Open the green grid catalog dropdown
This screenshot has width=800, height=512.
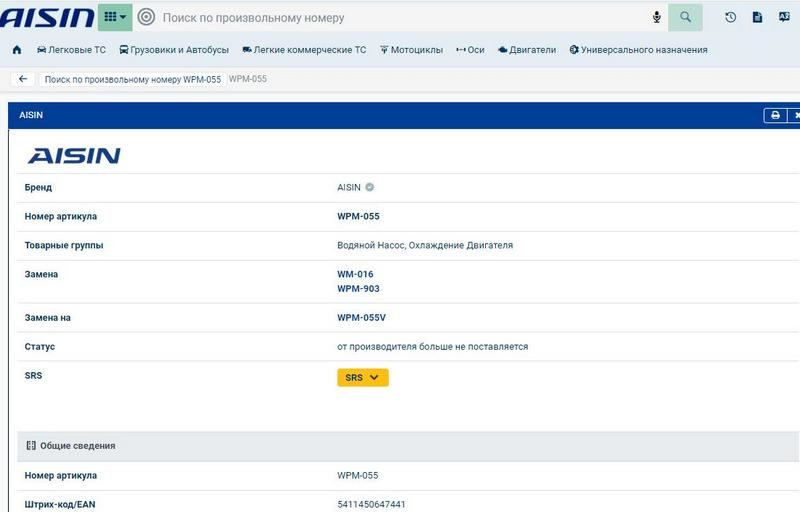coord(115,17)
